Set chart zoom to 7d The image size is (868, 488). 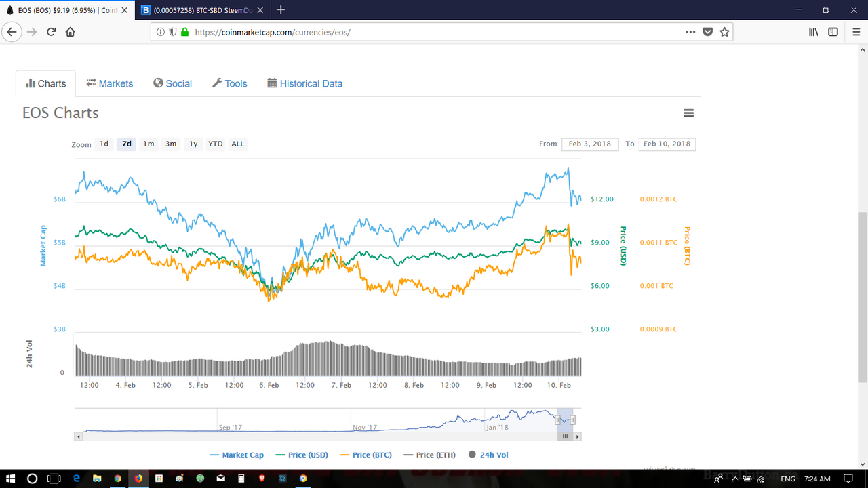[127, 144]
